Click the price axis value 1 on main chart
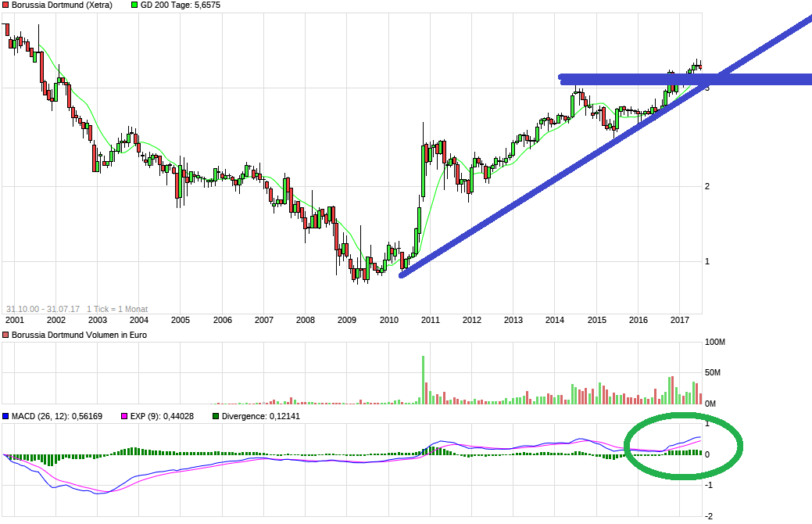Image resolution: width=812 pixels, height=524 pixels. coord(707,262)
